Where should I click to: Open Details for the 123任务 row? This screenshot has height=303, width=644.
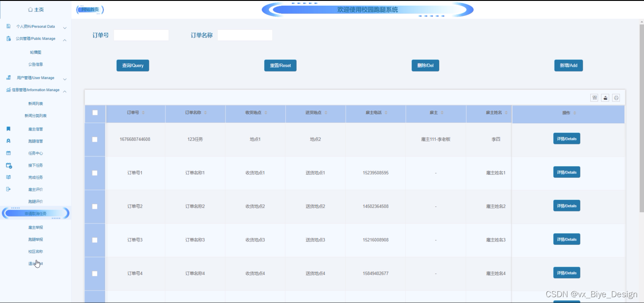click(x=567, y=139)
